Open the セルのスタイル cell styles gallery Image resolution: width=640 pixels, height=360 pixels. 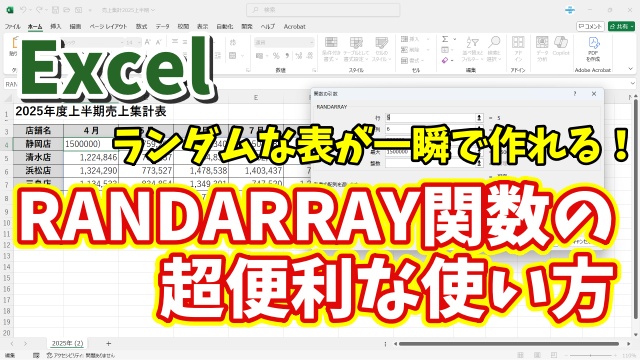coord(382,49)
